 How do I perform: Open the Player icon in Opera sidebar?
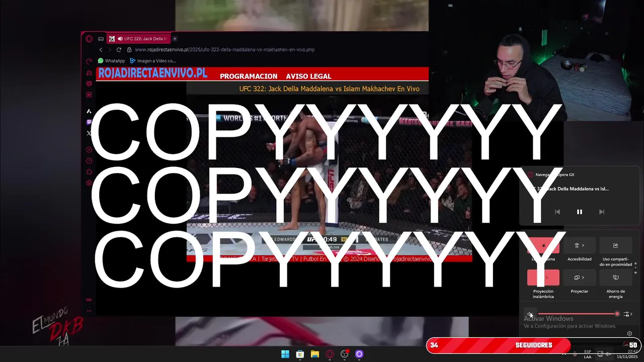(89, 150)
